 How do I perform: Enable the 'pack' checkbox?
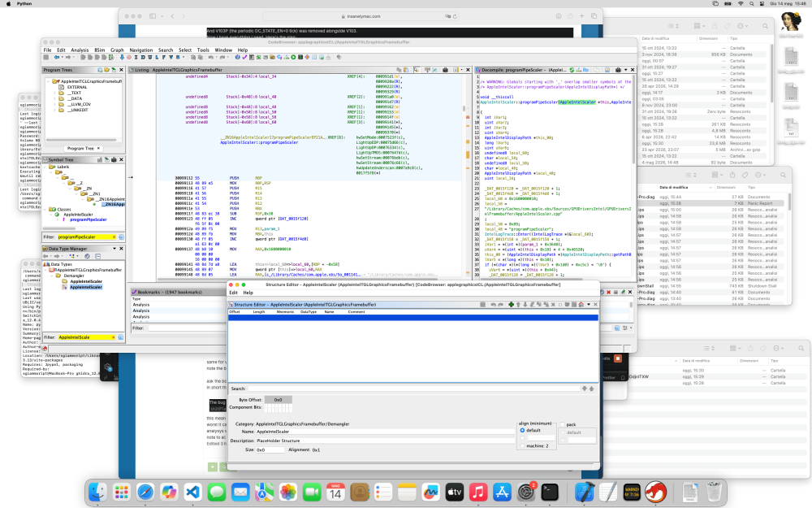click(563, 424)
